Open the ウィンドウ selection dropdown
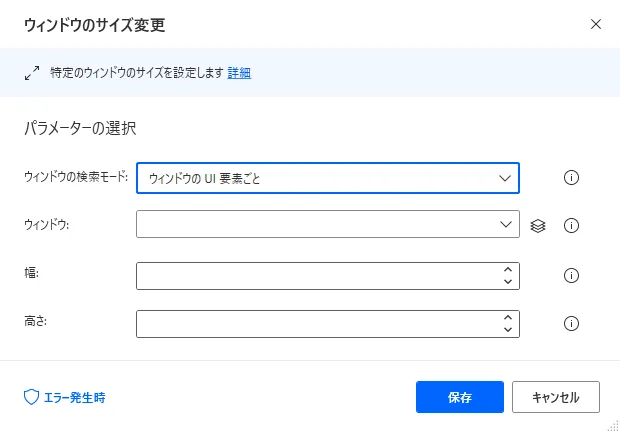 pyautogui.click(x=504, y=225)
